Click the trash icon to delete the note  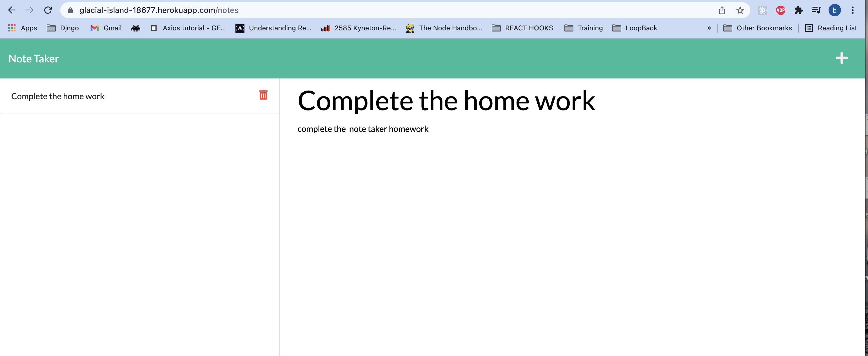(263, 95)
